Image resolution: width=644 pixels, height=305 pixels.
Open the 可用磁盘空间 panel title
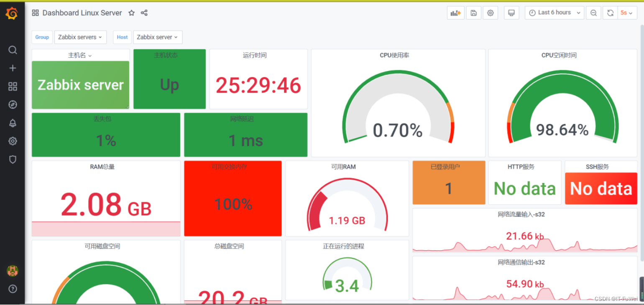pos(102,246)
